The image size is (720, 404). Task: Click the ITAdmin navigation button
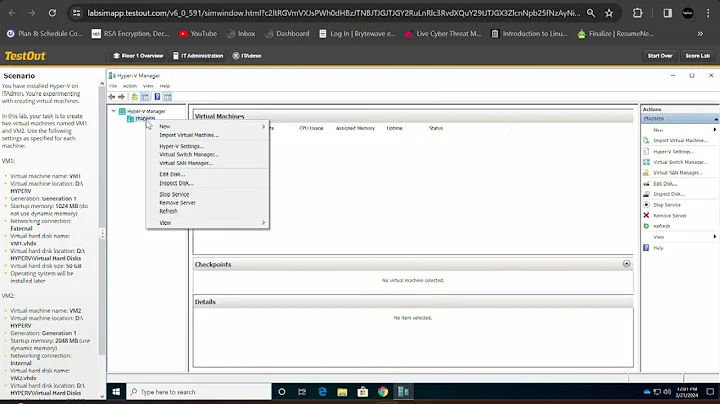click(247, 56)
